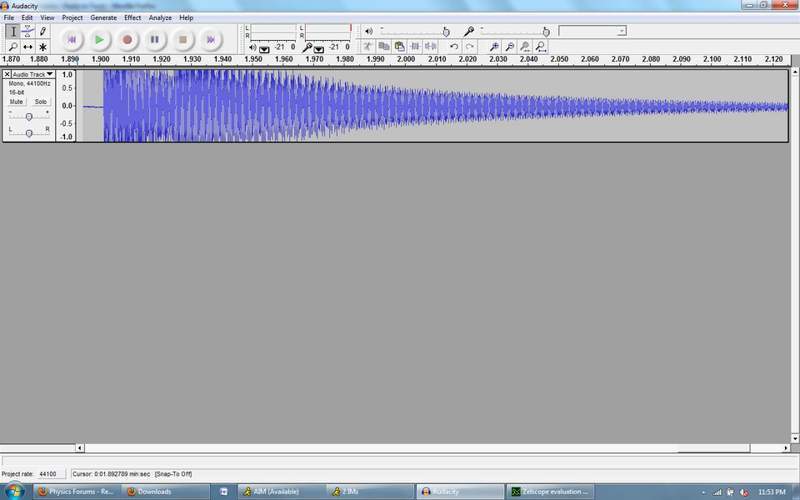Click the vertical scale showing 1.0 to -1.0
The height and width of the screenshot is (500, 800).
pyautogui.click(x=66, y=106)
